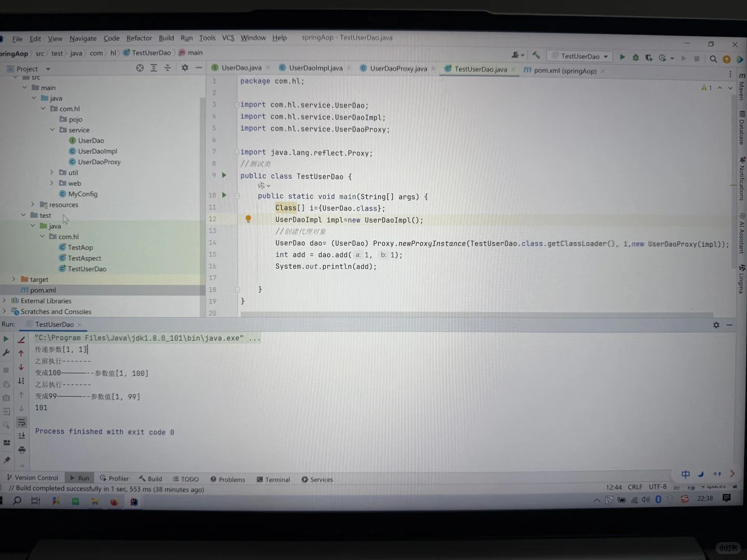
Task: Expand Scratches and Consoles node
Action: click(5, 311)
